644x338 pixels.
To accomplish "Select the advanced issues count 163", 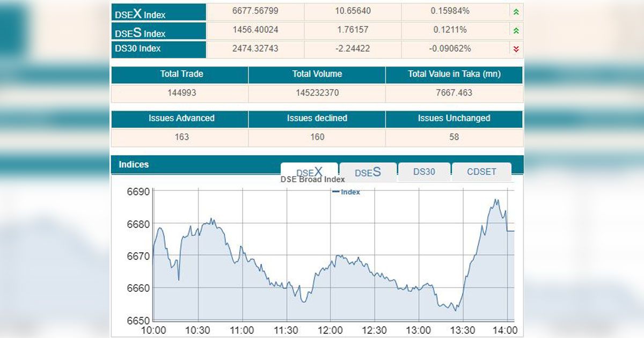I will [x=182, y=137].
